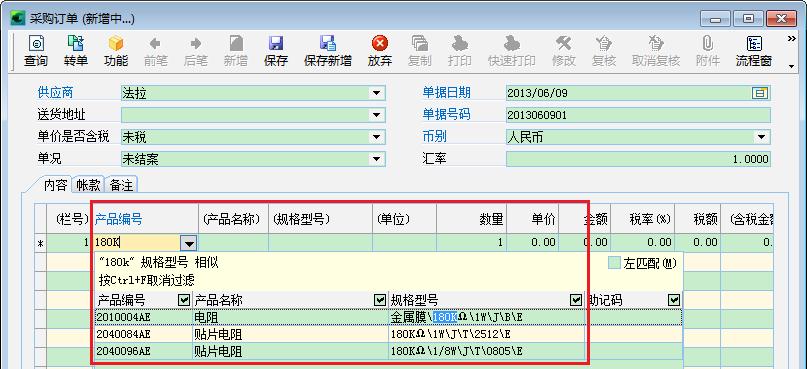Click the 数量 column header

point(471,219)
